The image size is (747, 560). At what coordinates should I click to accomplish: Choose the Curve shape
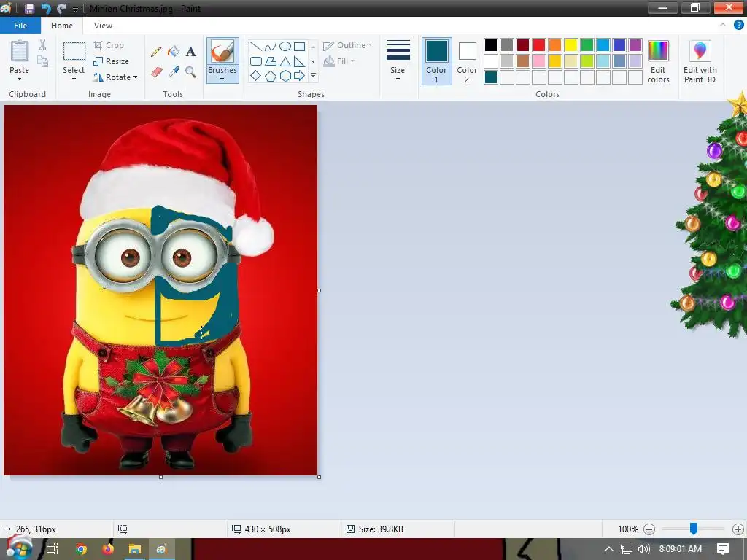coord(270,46)
